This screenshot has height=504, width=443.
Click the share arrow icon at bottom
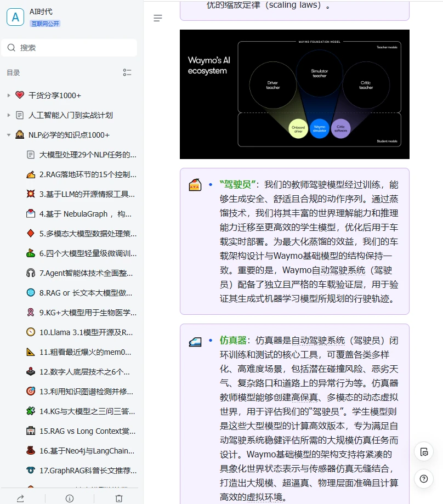(x=20, y=499)
